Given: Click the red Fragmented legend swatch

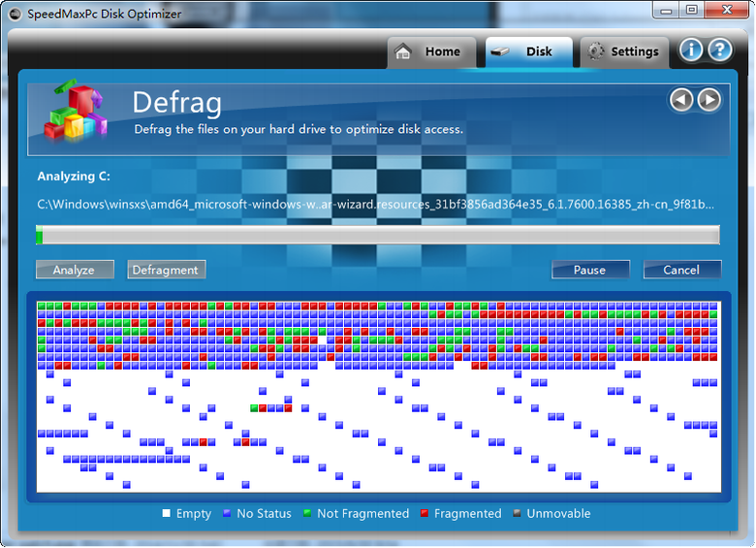Looking at the screenshot, I should coord(425,514).
